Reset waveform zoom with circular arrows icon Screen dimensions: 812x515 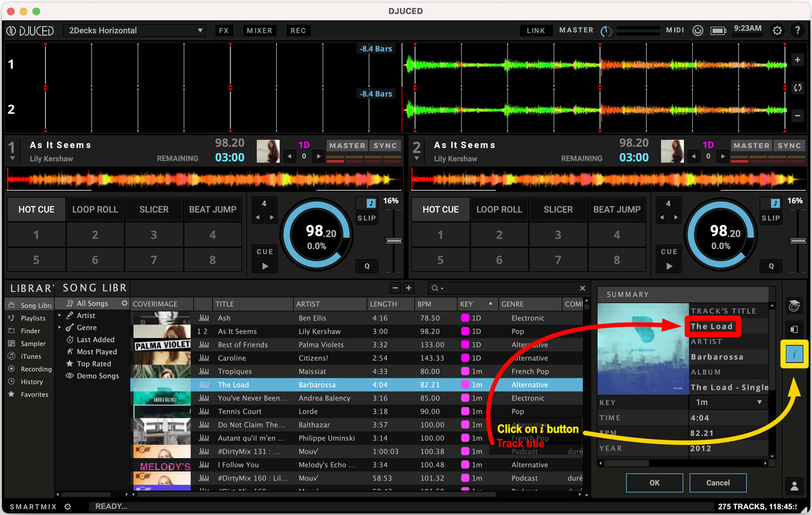(797, 88)
